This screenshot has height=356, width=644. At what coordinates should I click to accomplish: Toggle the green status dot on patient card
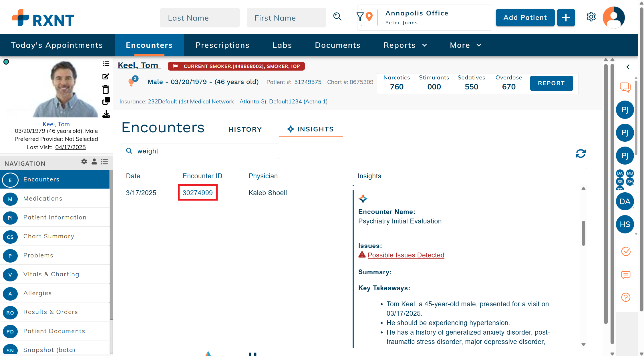click(6, 62)
